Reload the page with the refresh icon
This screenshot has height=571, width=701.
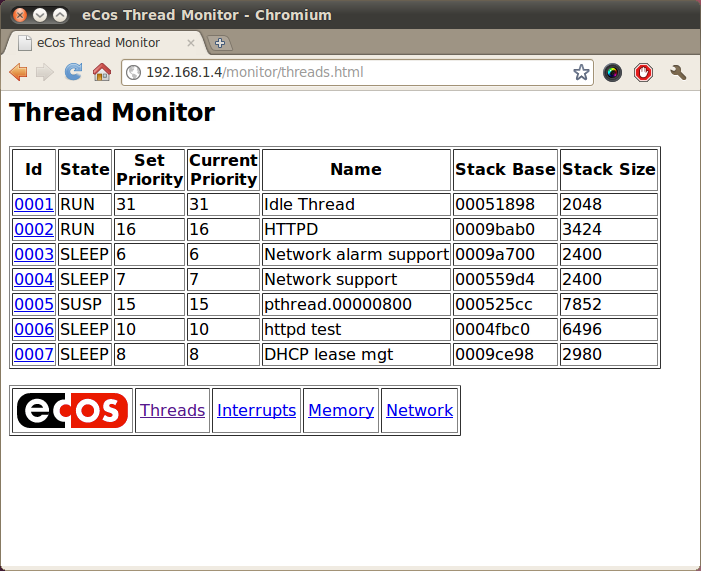pos(73,72)
